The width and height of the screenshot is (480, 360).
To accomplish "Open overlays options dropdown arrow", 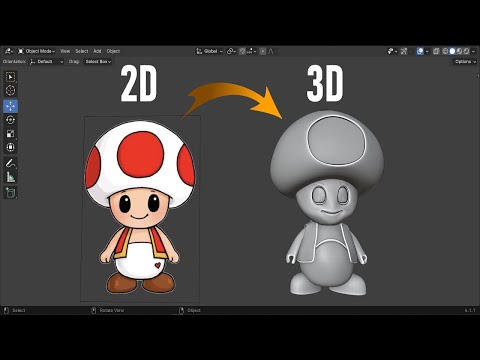I will [x=427, y=51].
